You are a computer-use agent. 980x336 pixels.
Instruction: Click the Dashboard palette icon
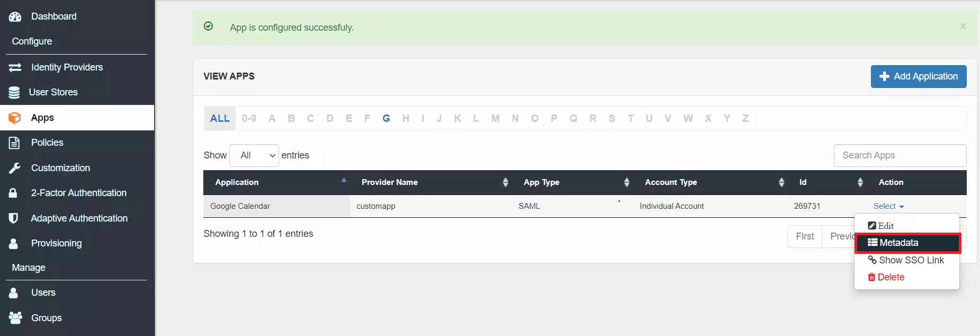pos(15,16)
